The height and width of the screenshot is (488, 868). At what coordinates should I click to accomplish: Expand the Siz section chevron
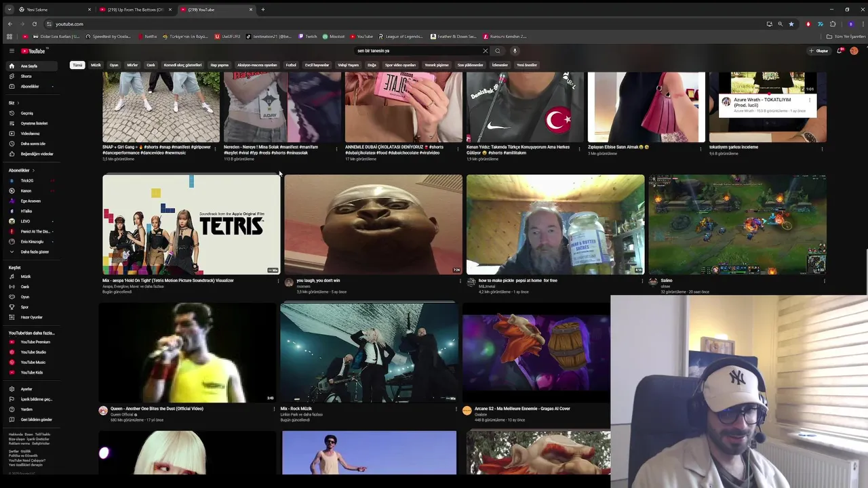click(17, 103)
